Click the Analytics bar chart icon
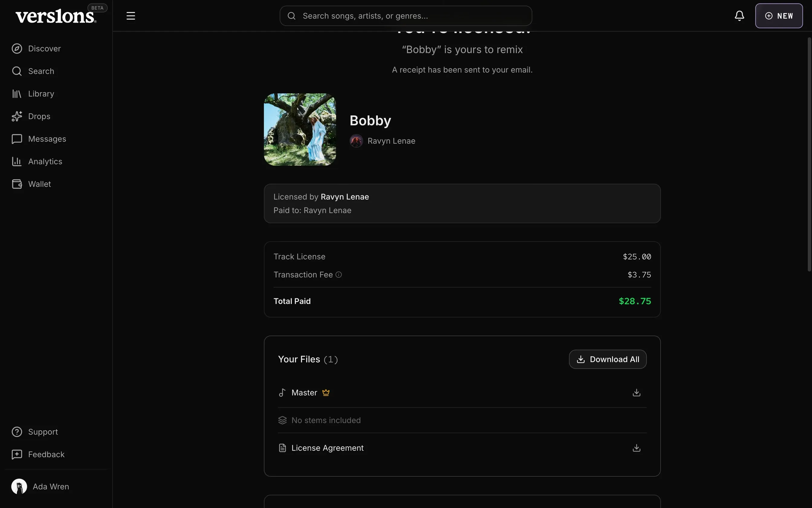The width and height of the screenshot is (812, 508). pyautogui.click(x=17, y=161)
